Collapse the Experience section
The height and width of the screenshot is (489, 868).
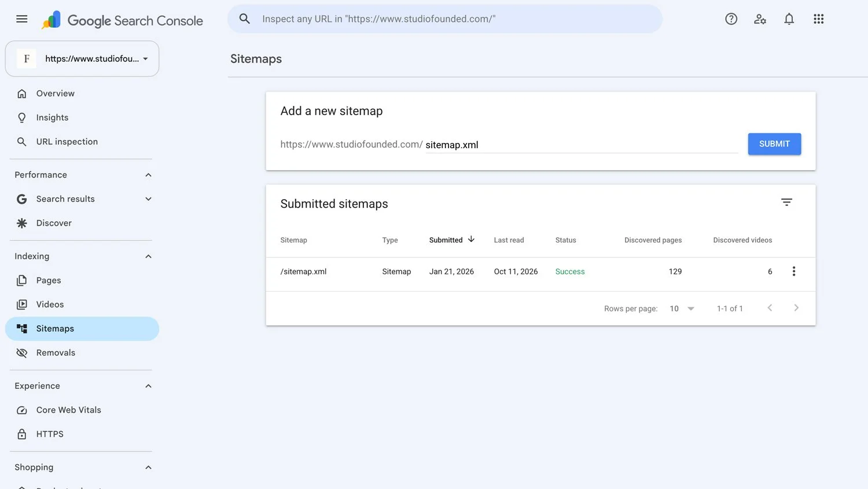[x=148, y=386]
